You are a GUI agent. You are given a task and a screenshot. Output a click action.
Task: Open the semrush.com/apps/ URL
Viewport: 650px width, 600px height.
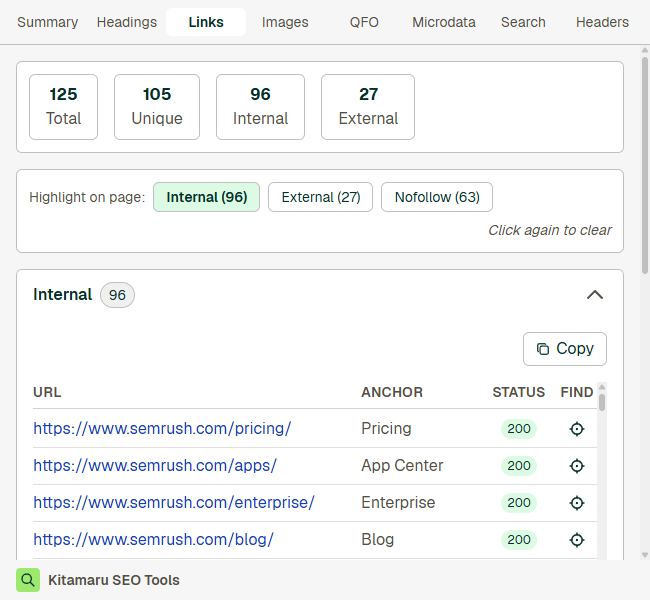(x=155, y=465)
